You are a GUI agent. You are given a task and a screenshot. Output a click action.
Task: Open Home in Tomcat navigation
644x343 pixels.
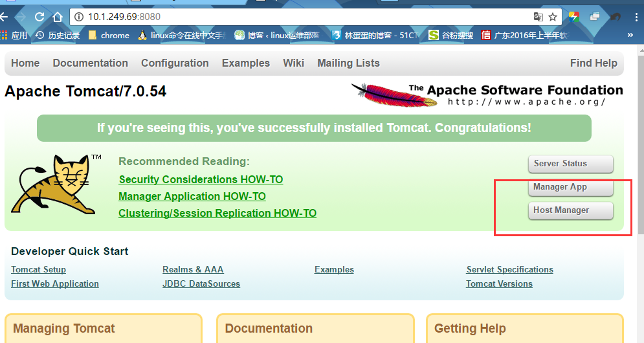pos(25,63)
